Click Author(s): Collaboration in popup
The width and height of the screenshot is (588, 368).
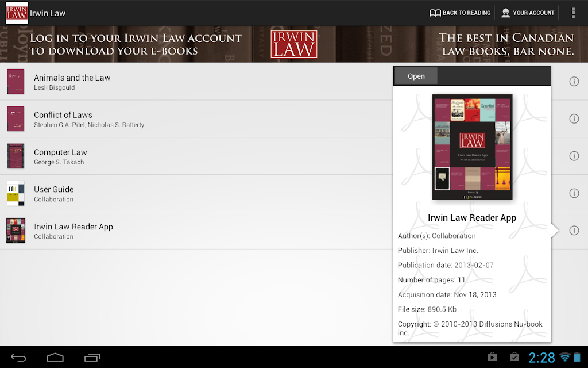[x=436, y=236]
